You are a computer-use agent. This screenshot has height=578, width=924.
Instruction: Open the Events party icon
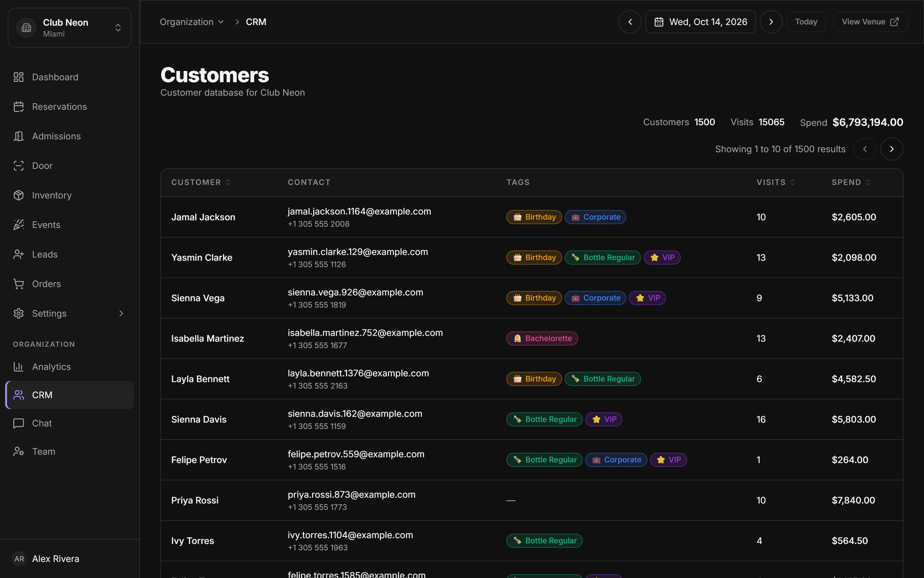(x=18, y=225)
